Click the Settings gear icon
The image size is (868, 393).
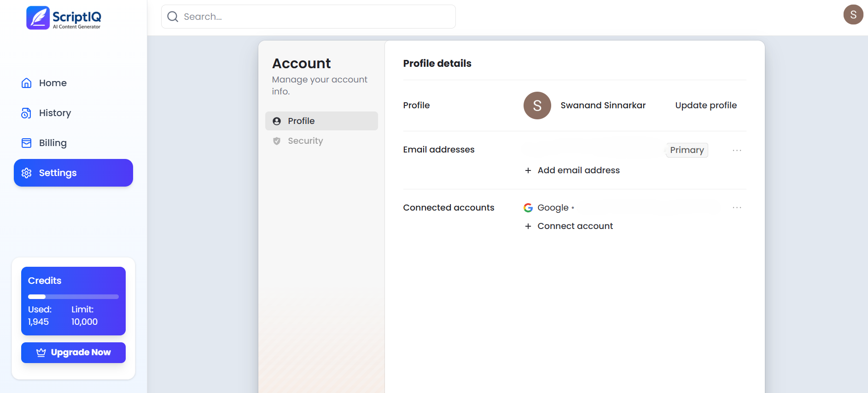click(x=27, y=173)
